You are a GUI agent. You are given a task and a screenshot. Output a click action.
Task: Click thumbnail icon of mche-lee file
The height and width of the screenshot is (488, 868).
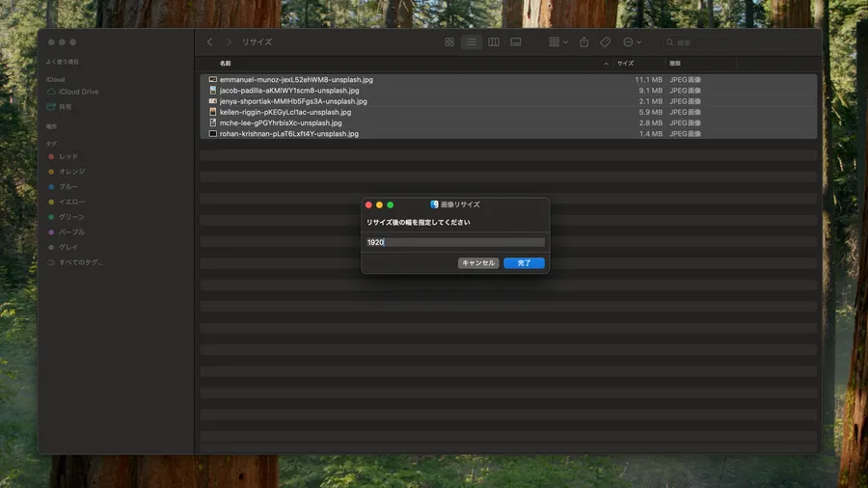tap(212, 122)
